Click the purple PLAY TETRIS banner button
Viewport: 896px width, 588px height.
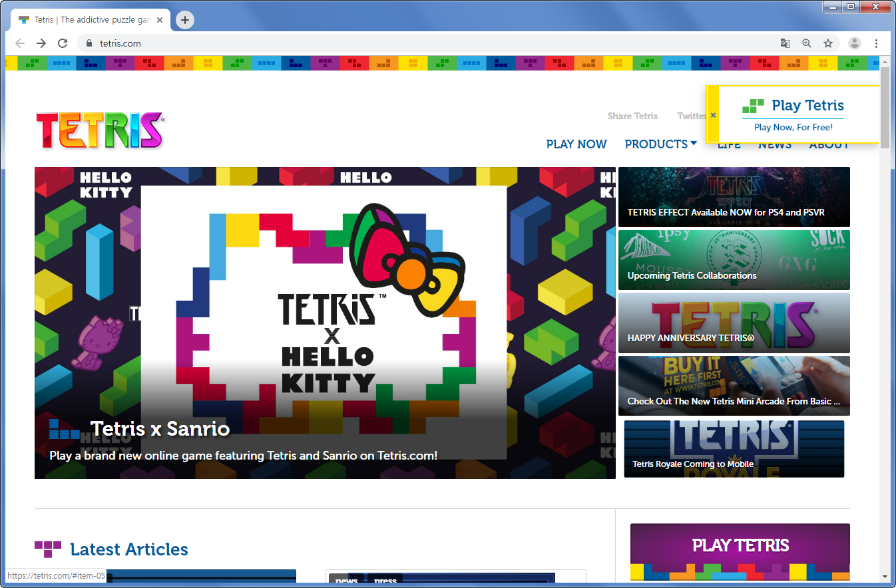740,552
